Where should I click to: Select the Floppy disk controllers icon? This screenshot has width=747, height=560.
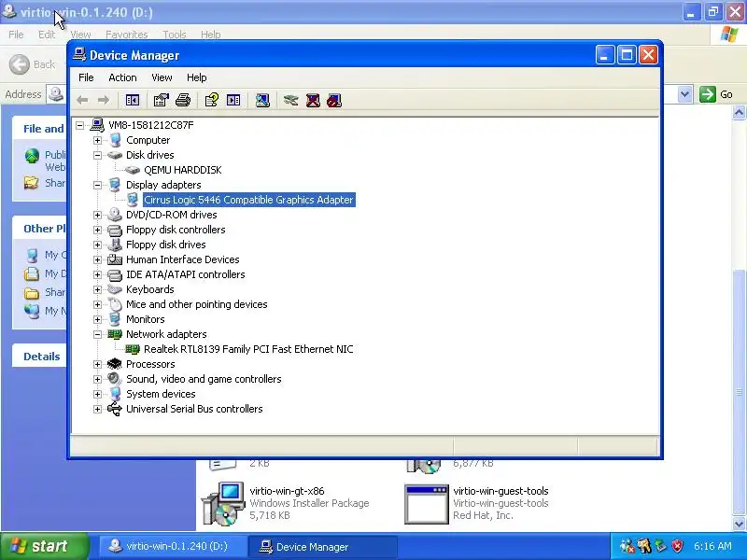tap(115, 230)
